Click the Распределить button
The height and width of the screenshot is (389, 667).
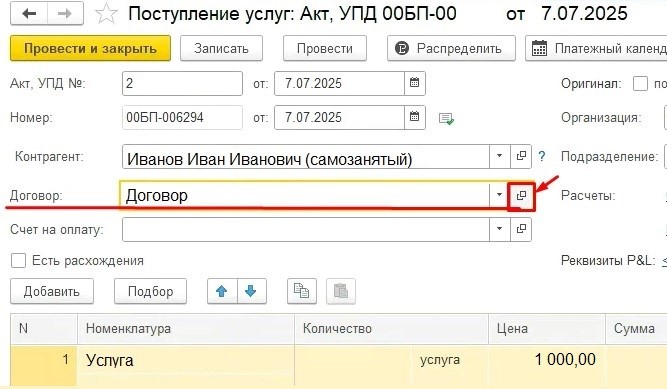451,48
